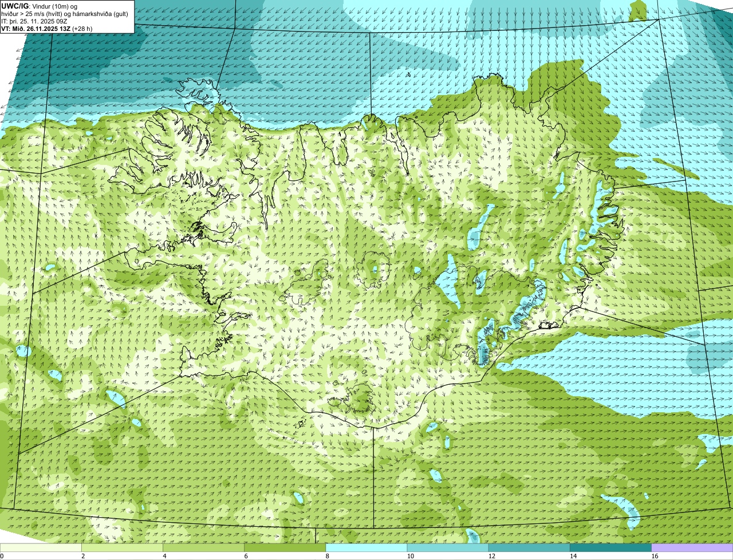Click the 10–12 m/s turquoise legend swatch
This screenshot has width=733, height=560.
click(448, 547)
